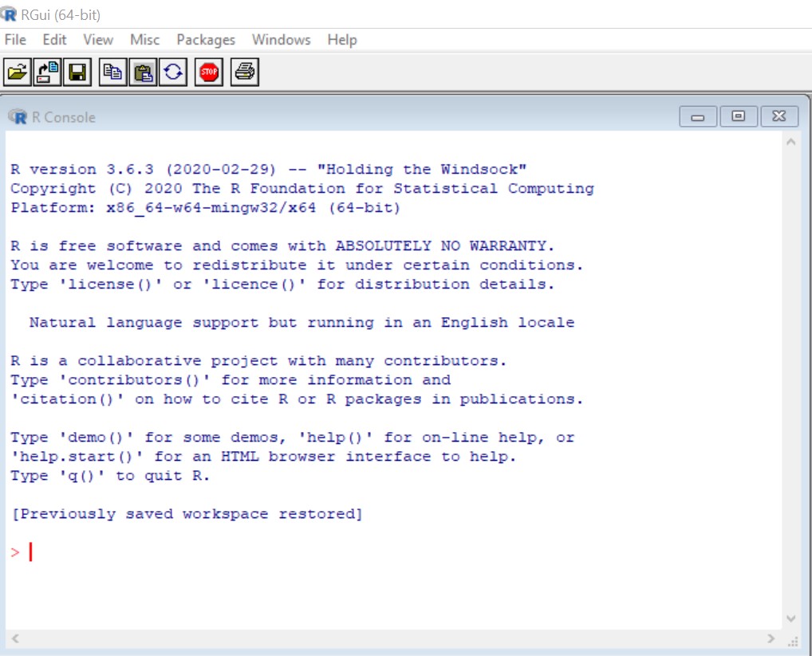
Task: Click the console scrollbar down arrow
Action: [x=790, y=619]
